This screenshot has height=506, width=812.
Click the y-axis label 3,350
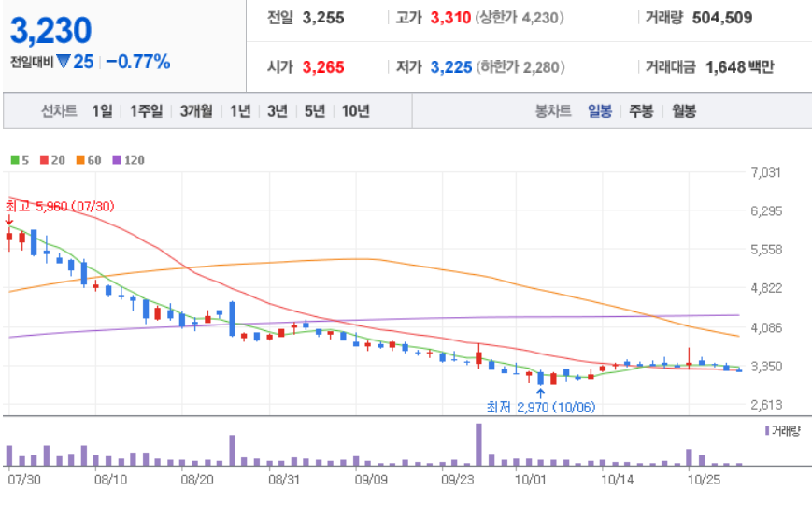(766, 367)
